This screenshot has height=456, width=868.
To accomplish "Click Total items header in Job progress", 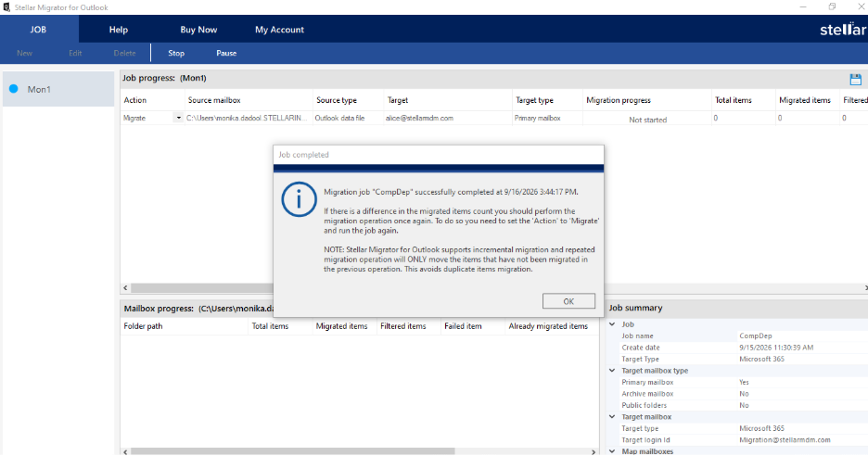I will click(x=743, y=100).
